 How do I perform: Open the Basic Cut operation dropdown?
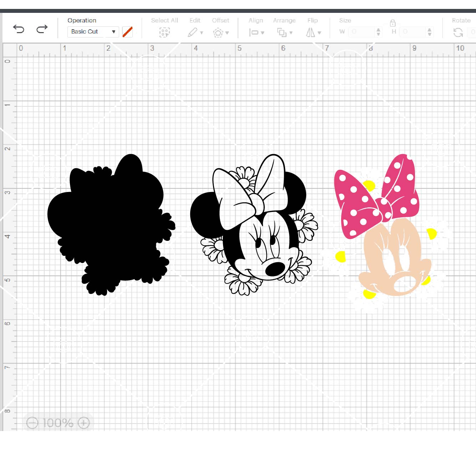[93, 31]
